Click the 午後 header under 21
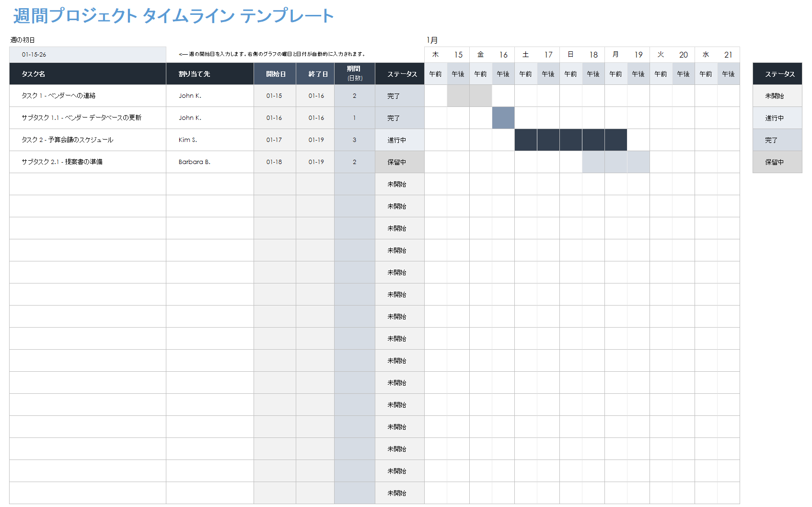 click(729, 74)
